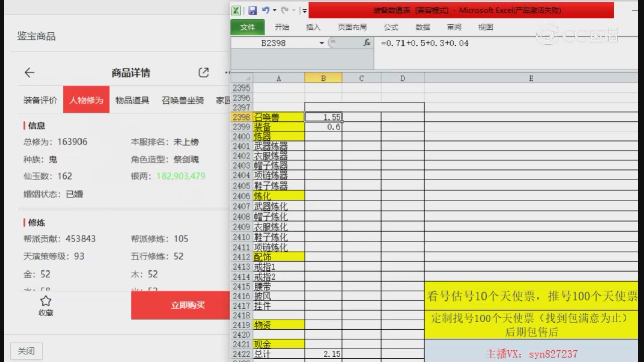Select column C header
This screenshot has height=362, width=644.
(362, 78)
